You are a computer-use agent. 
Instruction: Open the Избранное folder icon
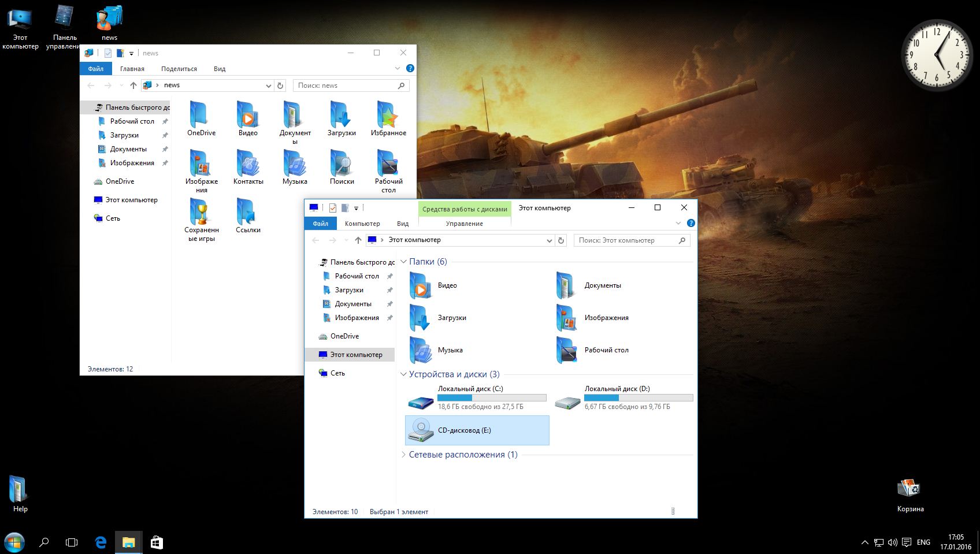pos(388,114)
